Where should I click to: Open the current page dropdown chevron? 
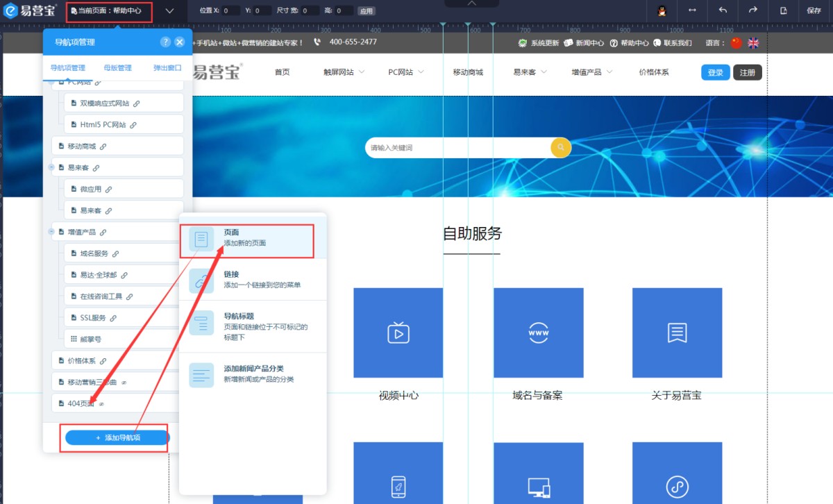(x=170, y=11)
